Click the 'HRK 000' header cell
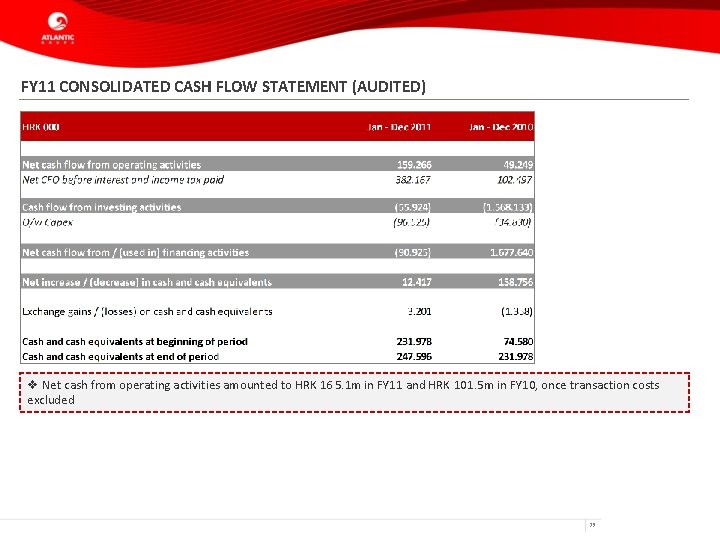Image resolution: width=720 pixels, height=540 pixels. [40, 127]
